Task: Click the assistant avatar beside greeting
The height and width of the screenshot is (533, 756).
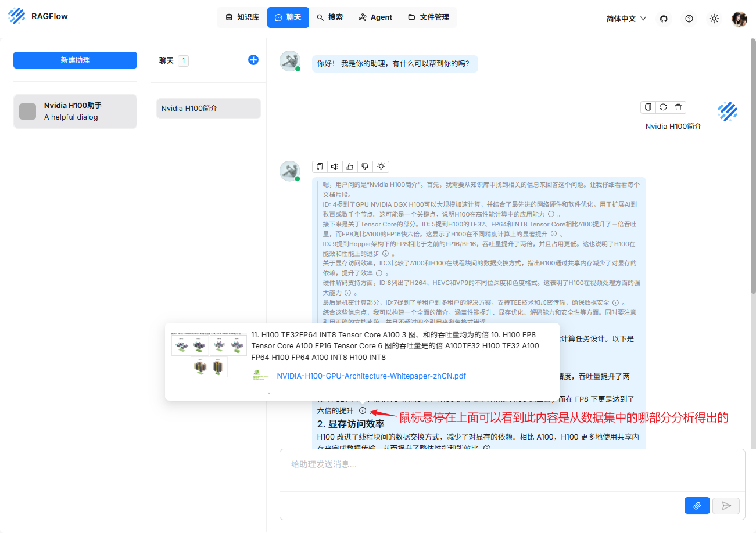Action: pyautogui.click(x=290, y=61)
